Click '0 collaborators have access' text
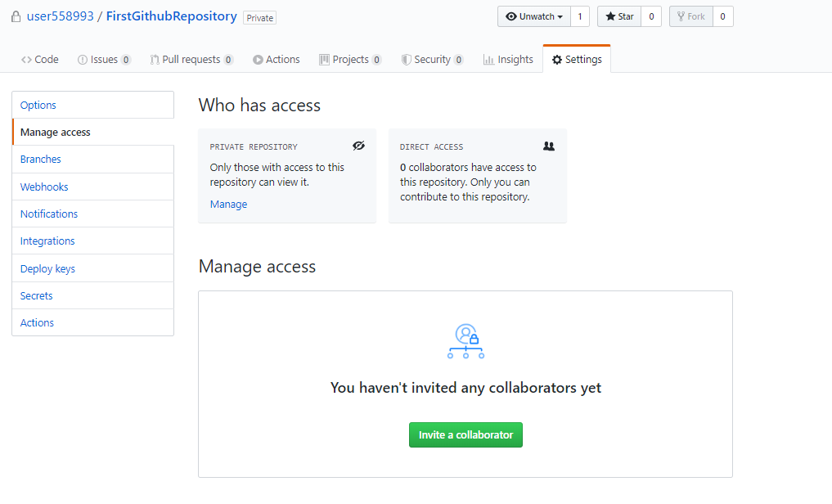Screen dimensions: 832x504 tap(468, 182)
